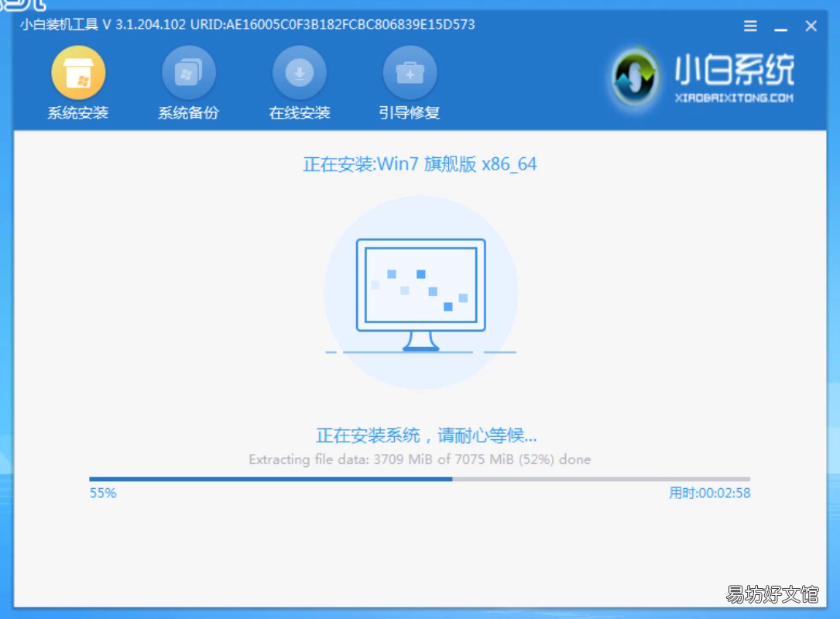Image resolution: width=840 pixels, height=619 pixels.
Task: Click the 'Extracting file data' status line
Action: (420, 459)
